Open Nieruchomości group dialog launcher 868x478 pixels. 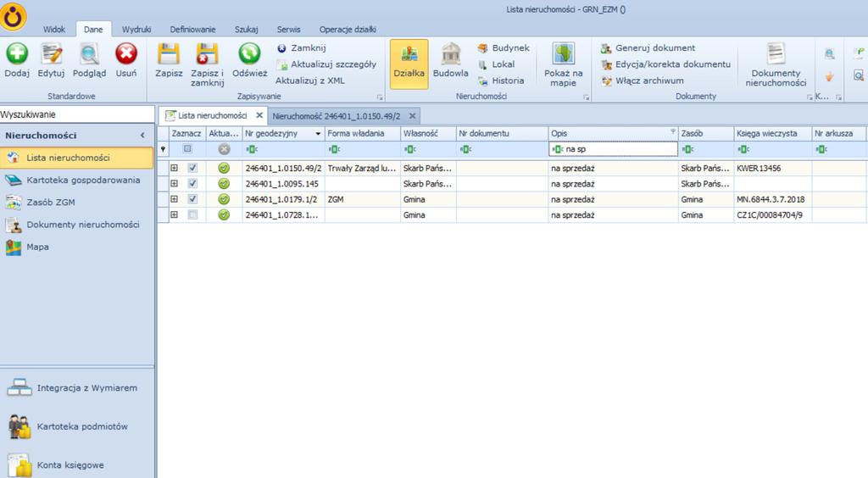(x=586, y=97)
